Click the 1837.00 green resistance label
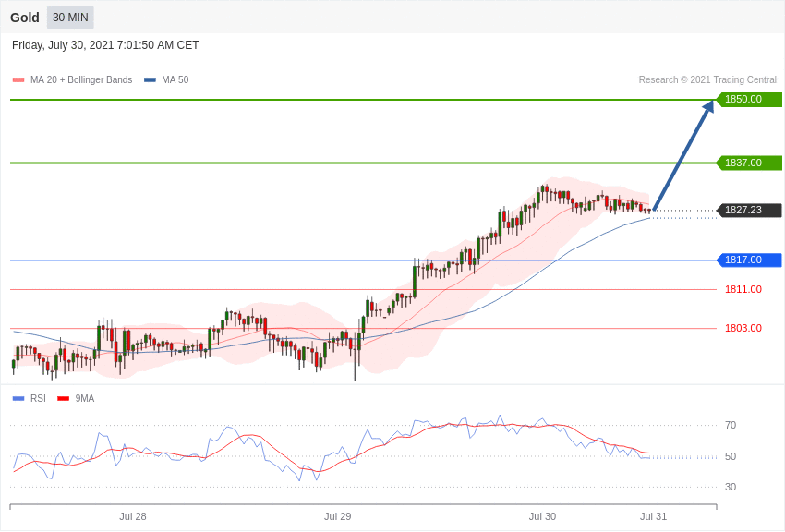 [x=750, y=163]
